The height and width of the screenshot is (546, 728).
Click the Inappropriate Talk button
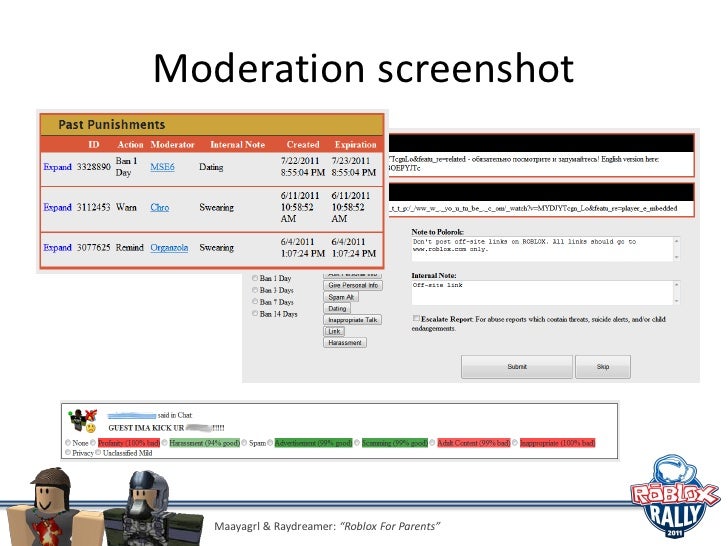tap(352, 320)
